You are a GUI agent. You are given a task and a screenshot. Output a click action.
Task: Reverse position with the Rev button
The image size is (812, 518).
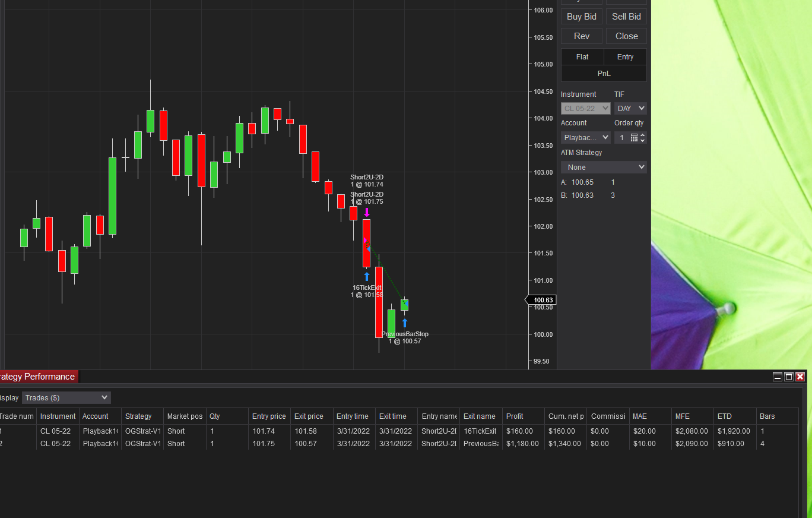coord(582,36)
